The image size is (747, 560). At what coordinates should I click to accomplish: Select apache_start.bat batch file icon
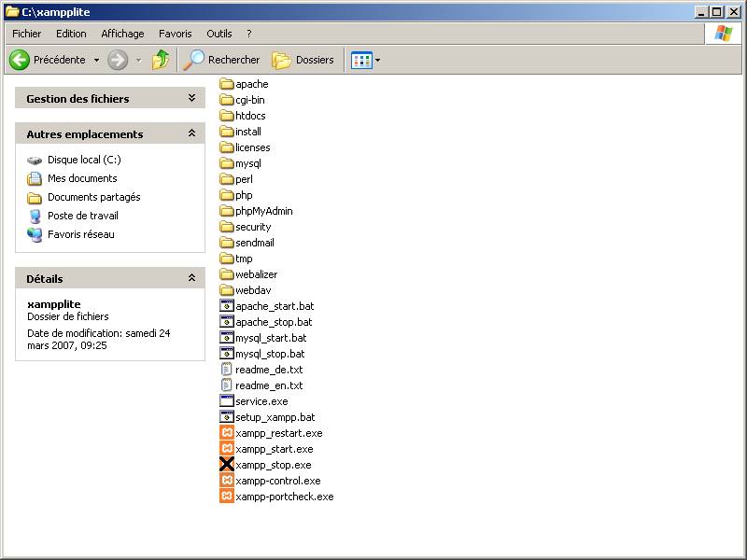tap(227, 306)
